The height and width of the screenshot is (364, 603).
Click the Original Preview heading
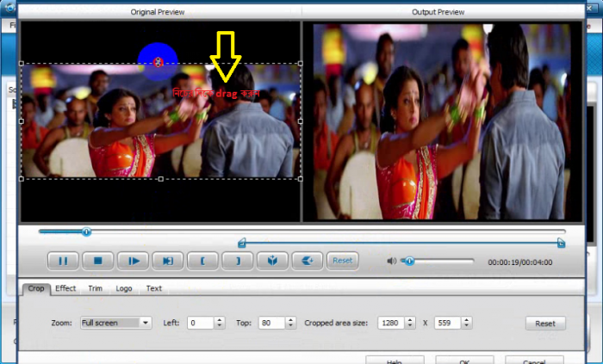click(x=158, y=12)
